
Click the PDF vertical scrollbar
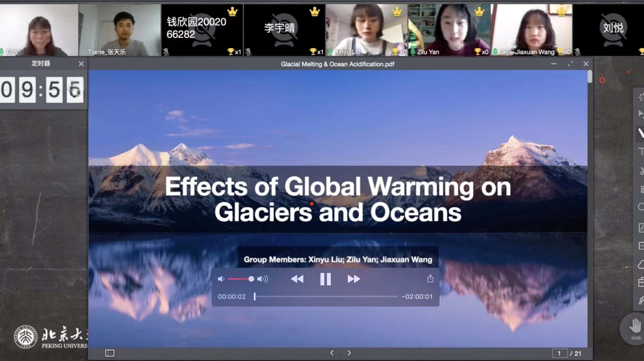pyautogui.click(x=590, y=77)
